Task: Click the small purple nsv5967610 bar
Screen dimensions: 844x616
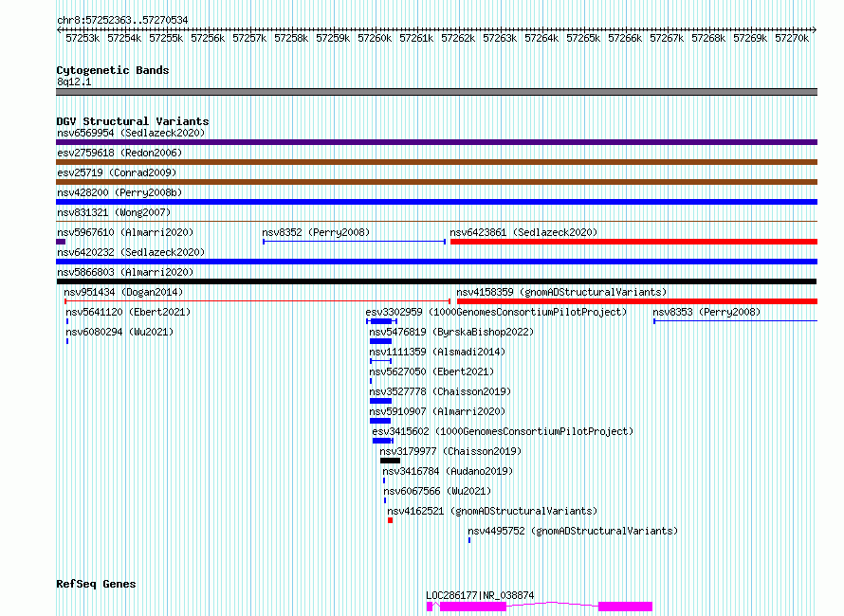Action: pos(61,242)
